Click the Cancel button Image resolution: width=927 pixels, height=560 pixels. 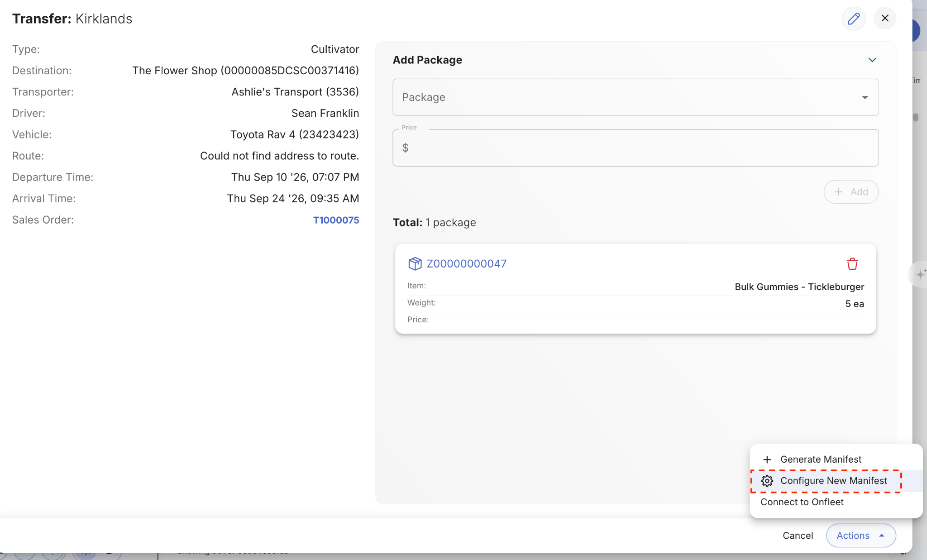[x=798, y=536]
